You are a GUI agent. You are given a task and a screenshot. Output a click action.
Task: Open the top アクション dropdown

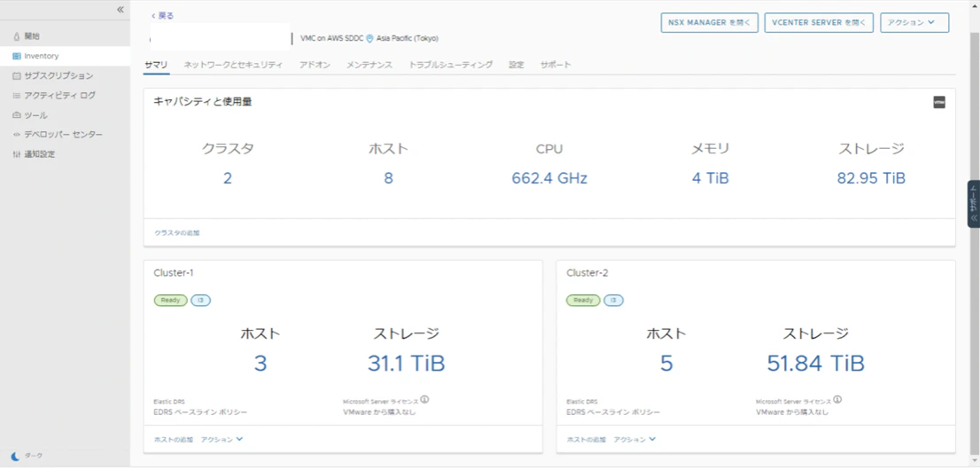(x=914, y=22)
